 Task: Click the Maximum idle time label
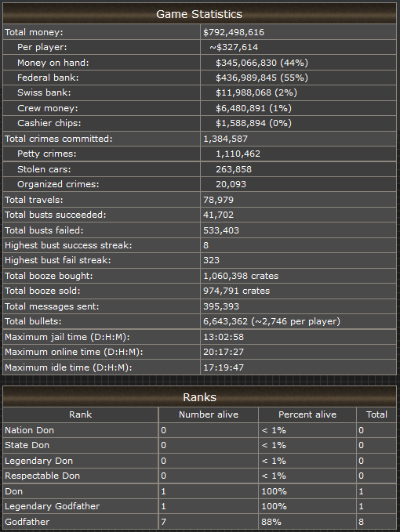68,367
